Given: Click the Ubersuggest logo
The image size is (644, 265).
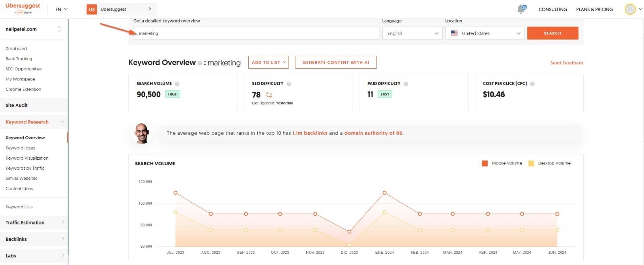Looking at the screenshot, I should pyautogui.click(x=23, y=9).
